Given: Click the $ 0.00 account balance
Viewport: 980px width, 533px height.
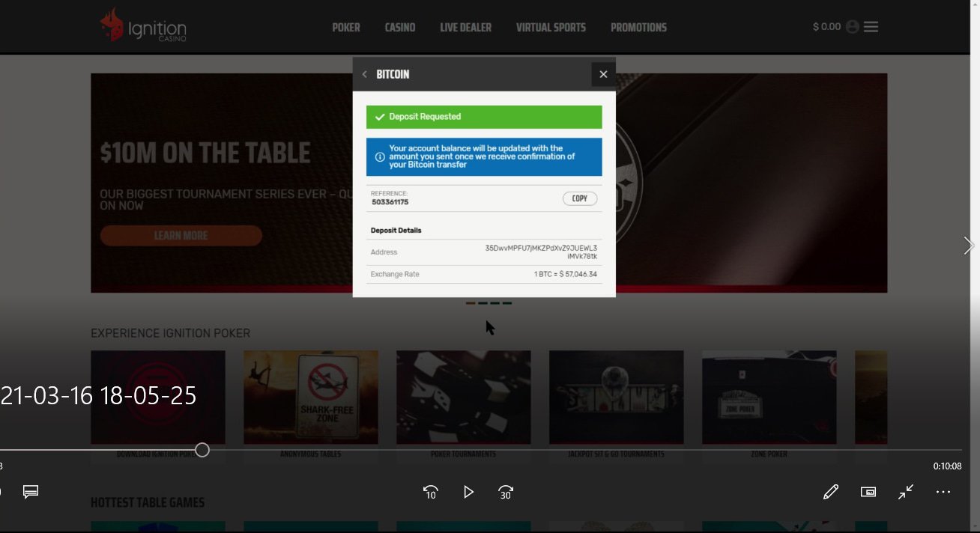Looking at the screenshot, I should [826, 26].
